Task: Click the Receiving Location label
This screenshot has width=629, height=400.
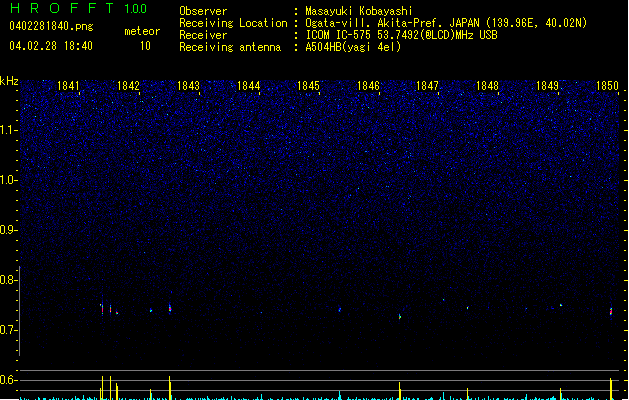Action: coord(233,23)
